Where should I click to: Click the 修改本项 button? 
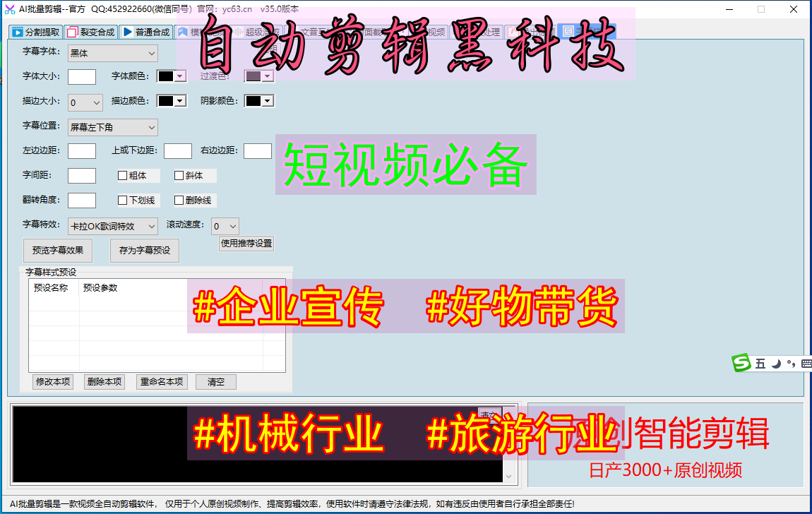tap(53, 382)
